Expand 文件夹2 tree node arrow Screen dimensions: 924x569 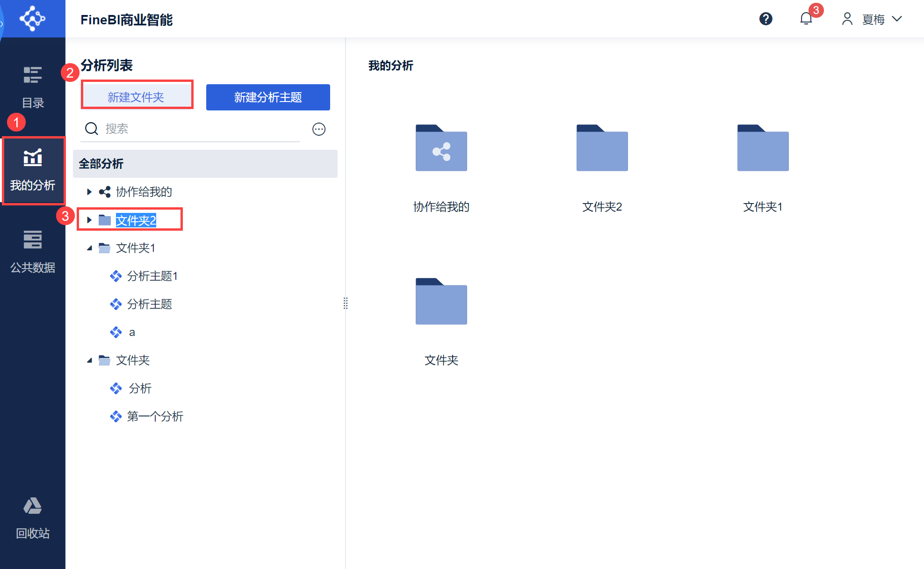pos(89,220)
